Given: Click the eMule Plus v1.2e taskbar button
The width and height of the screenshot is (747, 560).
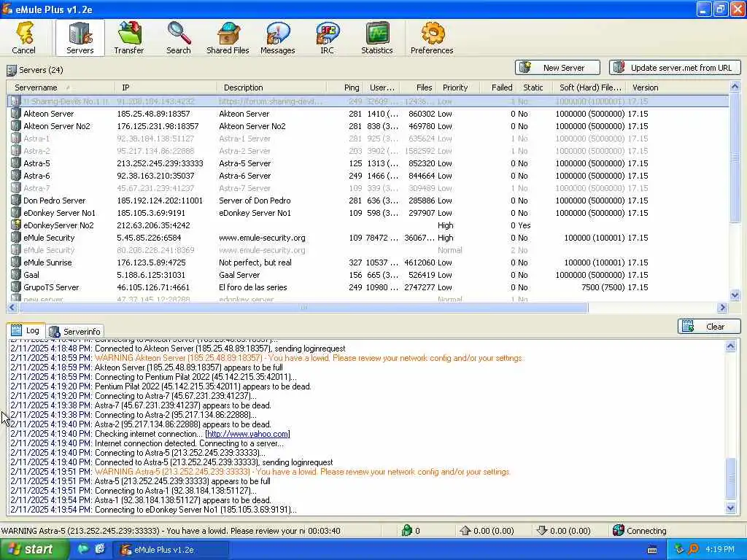Looking at the screenshot, I should [171, 550].
